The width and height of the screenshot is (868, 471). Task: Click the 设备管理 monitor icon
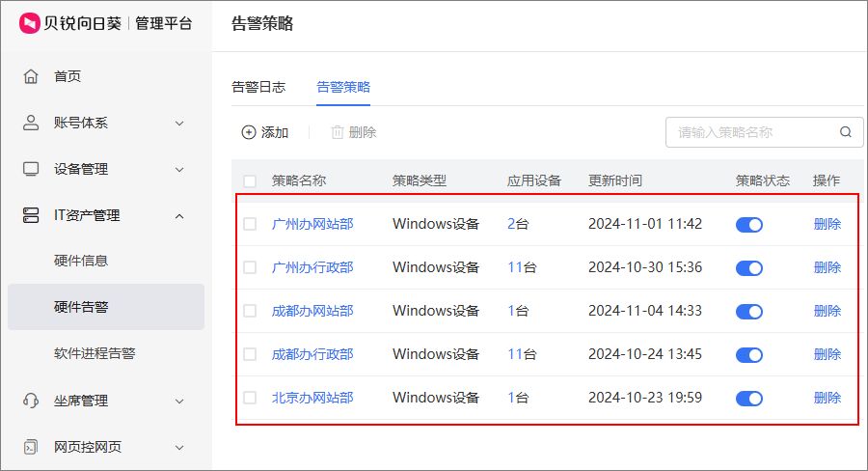(31, 169)
